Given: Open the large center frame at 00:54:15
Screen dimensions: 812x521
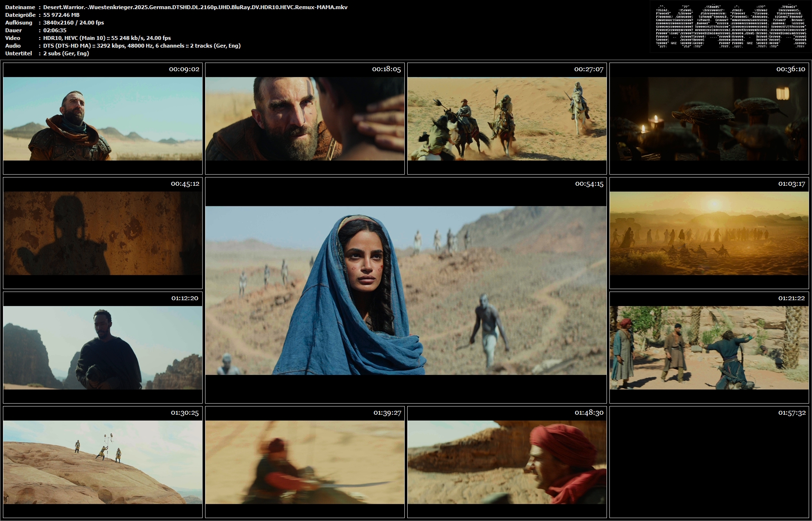Looking at the screenshot, I should click(406, 290).
